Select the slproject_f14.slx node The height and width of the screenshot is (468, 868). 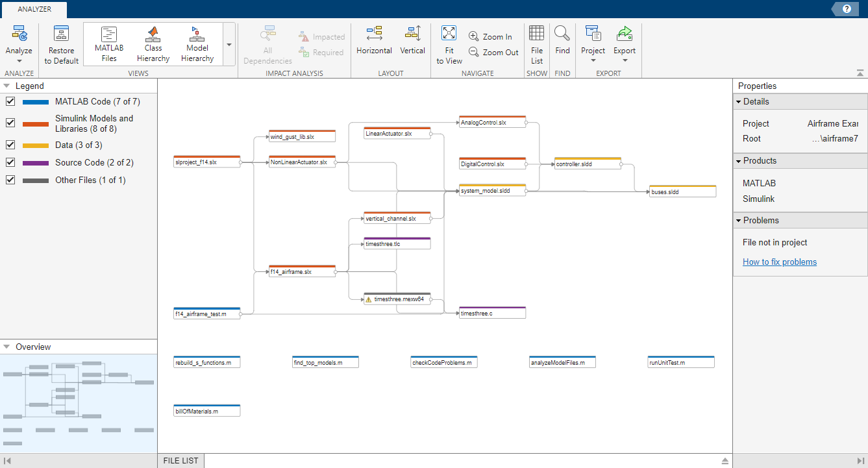pos(207,162)
